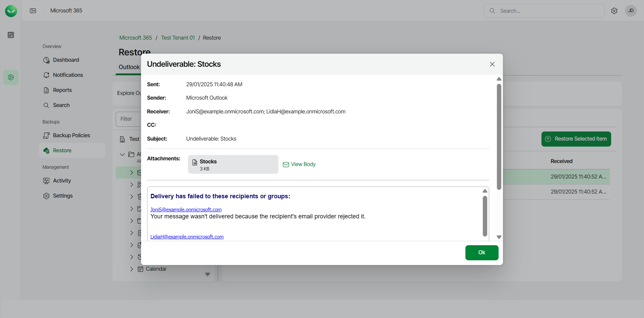Open the apps grid icon in left rail
Viewport: 644px width, 318px height.
tap(11, 35)
